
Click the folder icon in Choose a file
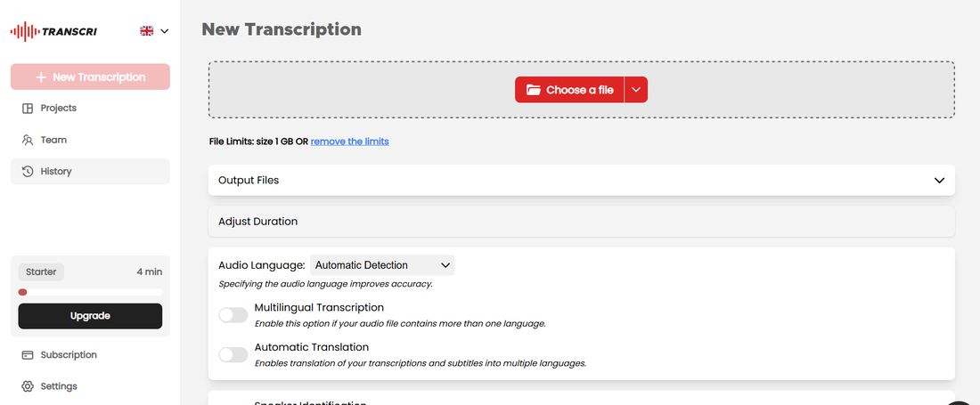[534, 90]
